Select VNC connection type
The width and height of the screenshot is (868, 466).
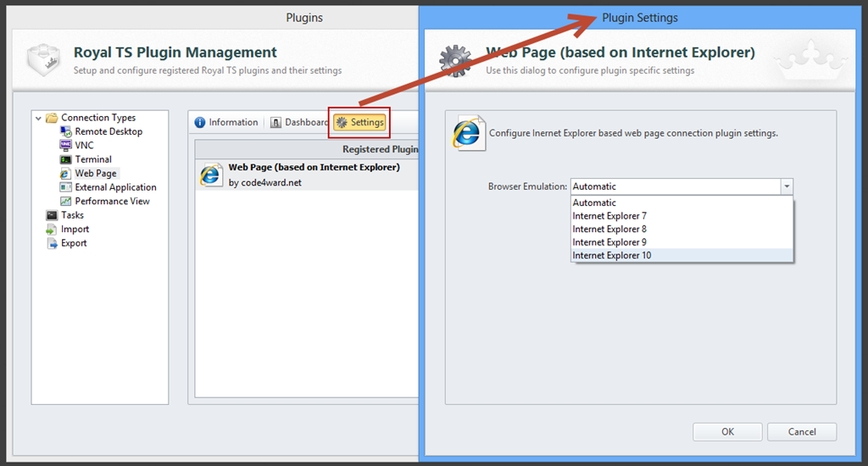pos(84,146)
